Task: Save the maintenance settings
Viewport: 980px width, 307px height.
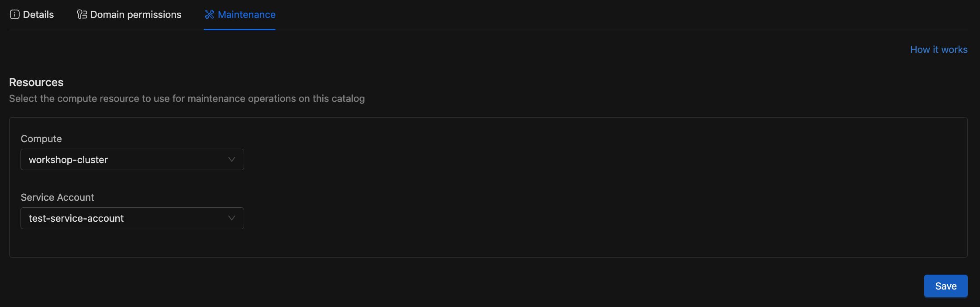Action: point(945,286)
